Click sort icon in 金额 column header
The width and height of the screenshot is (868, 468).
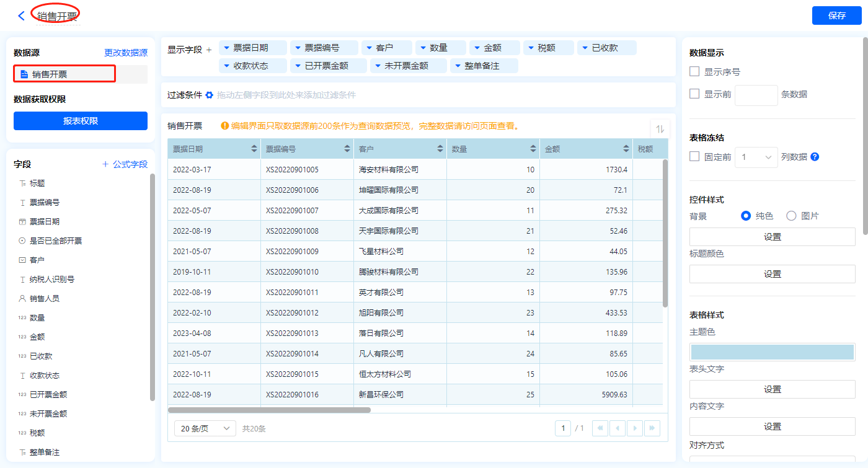point(626,149)
